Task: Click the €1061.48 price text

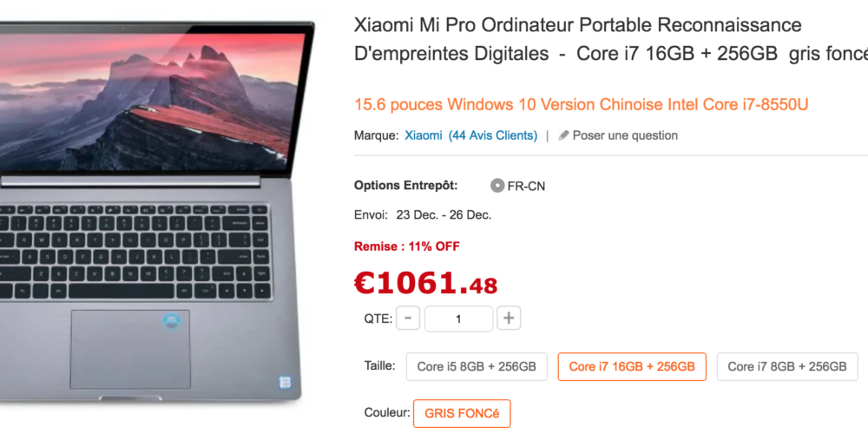Action: 425,283
